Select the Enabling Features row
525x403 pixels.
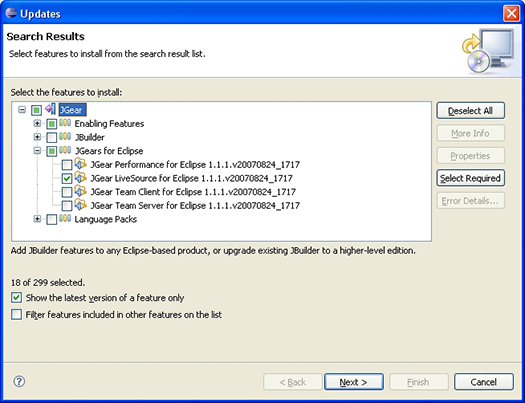[109, 124]
